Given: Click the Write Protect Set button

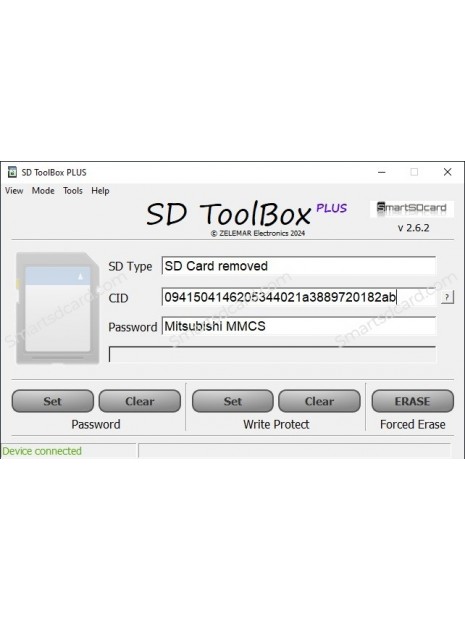Looking at the screenshot, I should click(232, 401).
